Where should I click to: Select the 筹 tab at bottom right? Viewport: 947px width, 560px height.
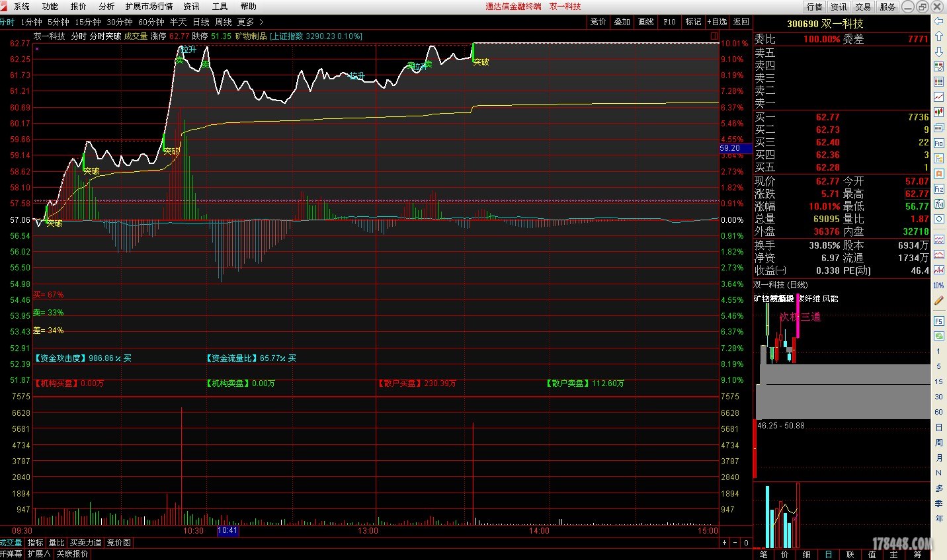917,554
